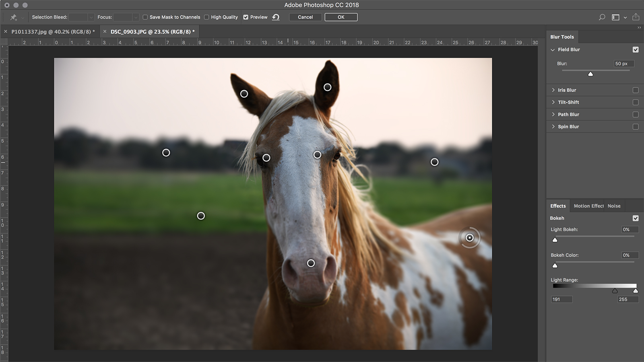Select the blur pin on horse's nose
The image size is (644, 362).
(311, 263)
